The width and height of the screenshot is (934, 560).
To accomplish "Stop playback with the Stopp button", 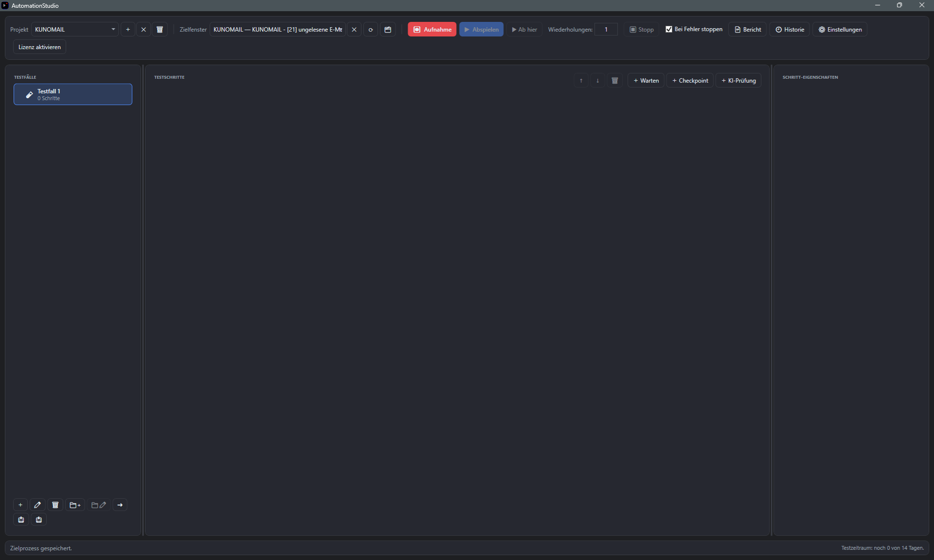I will coord(642,30).
